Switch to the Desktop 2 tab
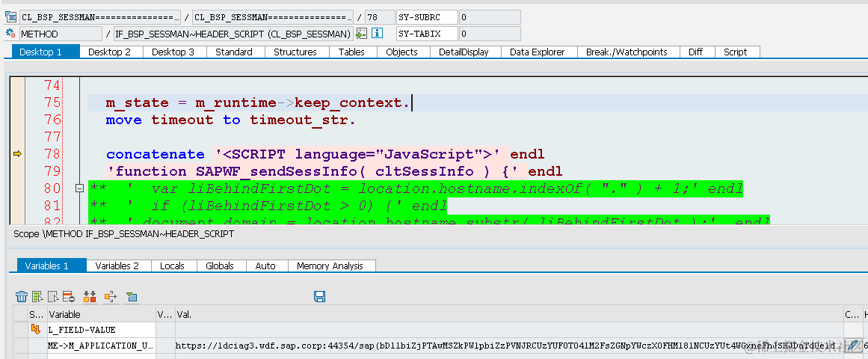Screen dimensions: 868x359 pos(110,52)
